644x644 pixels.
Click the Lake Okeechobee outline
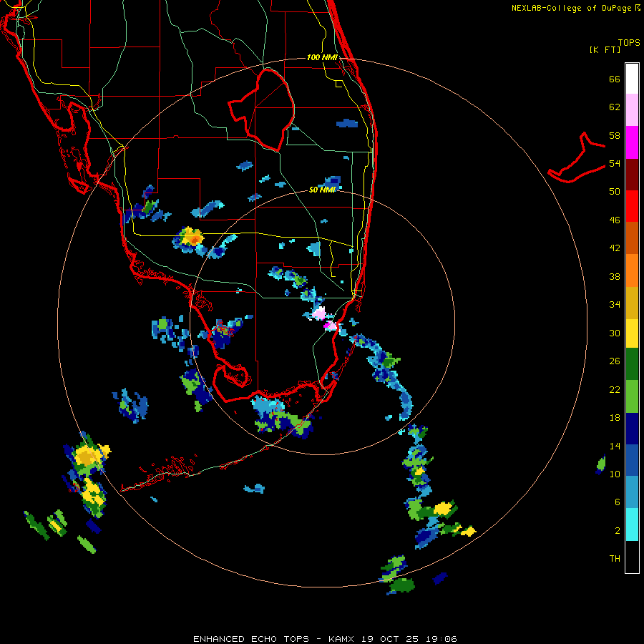point(261,109)
